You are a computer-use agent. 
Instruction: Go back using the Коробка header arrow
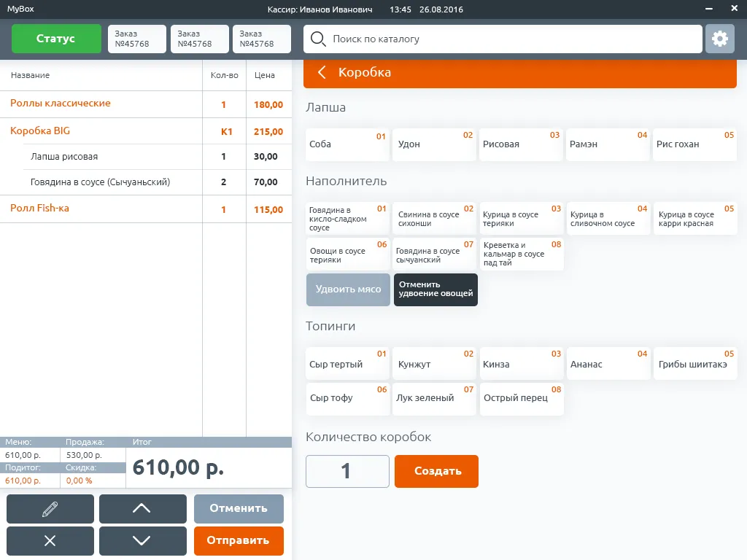322,72
